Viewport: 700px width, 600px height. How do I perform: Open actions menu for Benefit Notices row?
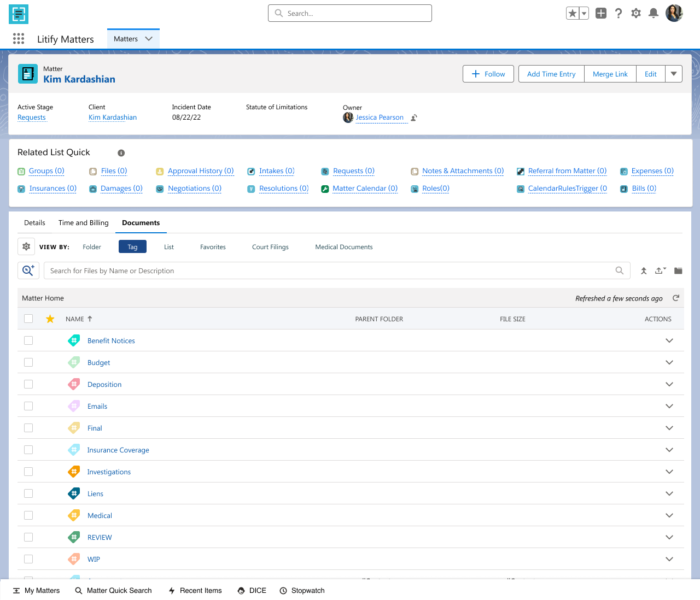click(x=669, y=340)
